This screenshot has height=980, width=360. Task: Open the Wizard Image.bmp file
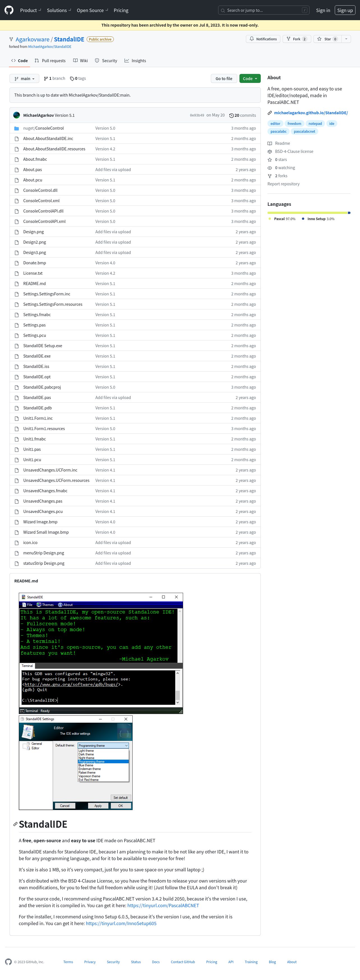40,522
